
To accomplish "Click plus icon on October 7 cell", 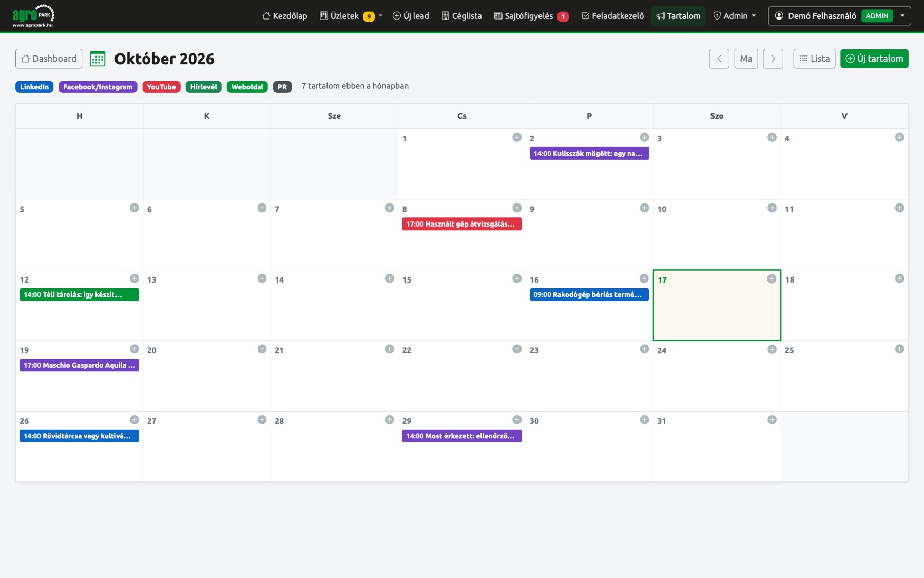I will (390, 208).
